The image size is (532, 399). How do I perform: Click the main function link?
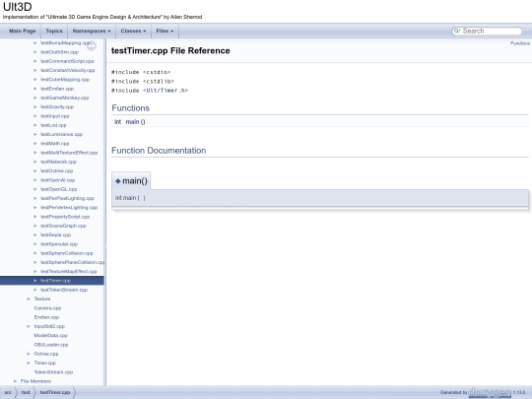tap(132, 122)
